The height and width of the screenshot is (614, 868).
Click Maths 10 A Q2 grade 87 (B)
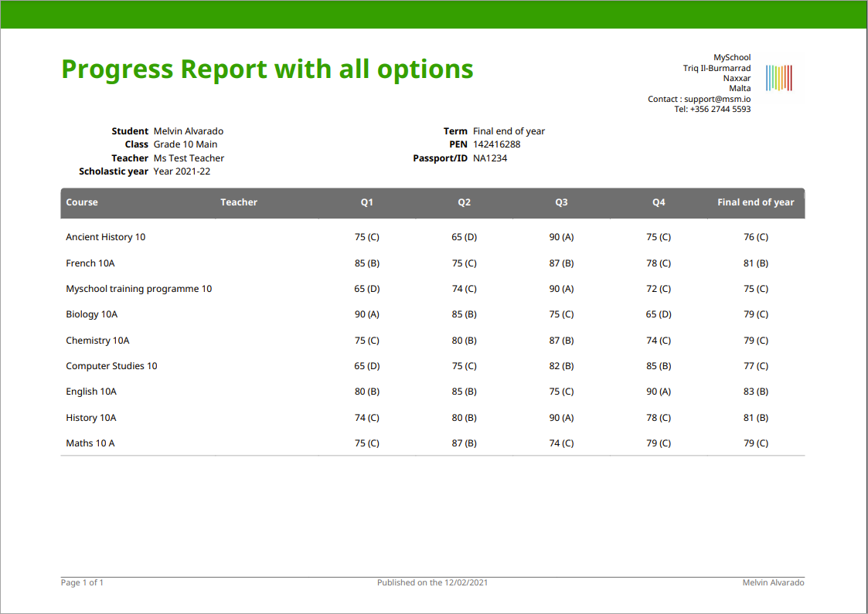pyautogui.click(x=464, y=443)
